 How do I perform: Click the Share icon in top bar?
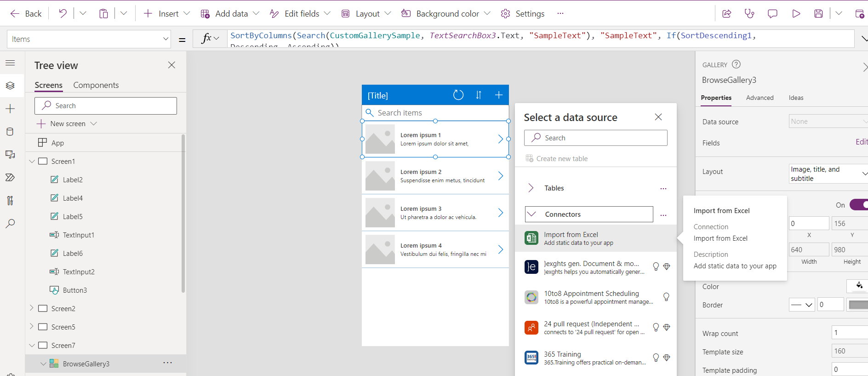click(x=727, y=14)
